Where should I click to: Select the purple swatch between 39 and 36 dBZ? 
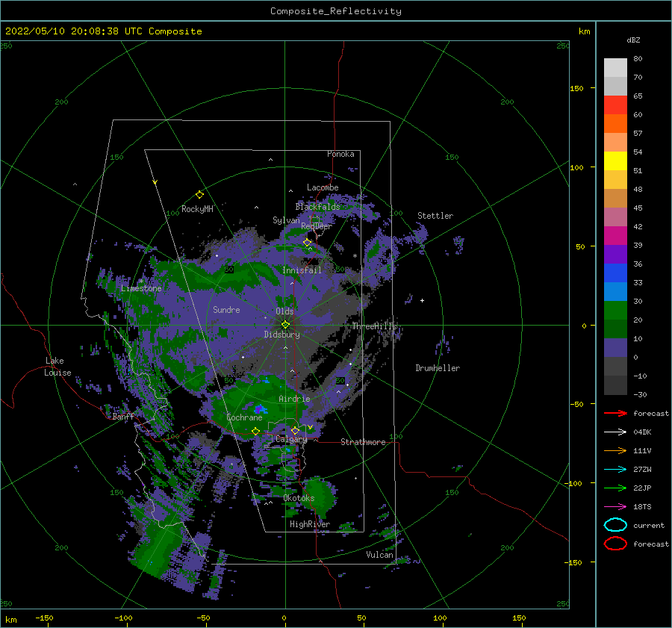[615, 254]
